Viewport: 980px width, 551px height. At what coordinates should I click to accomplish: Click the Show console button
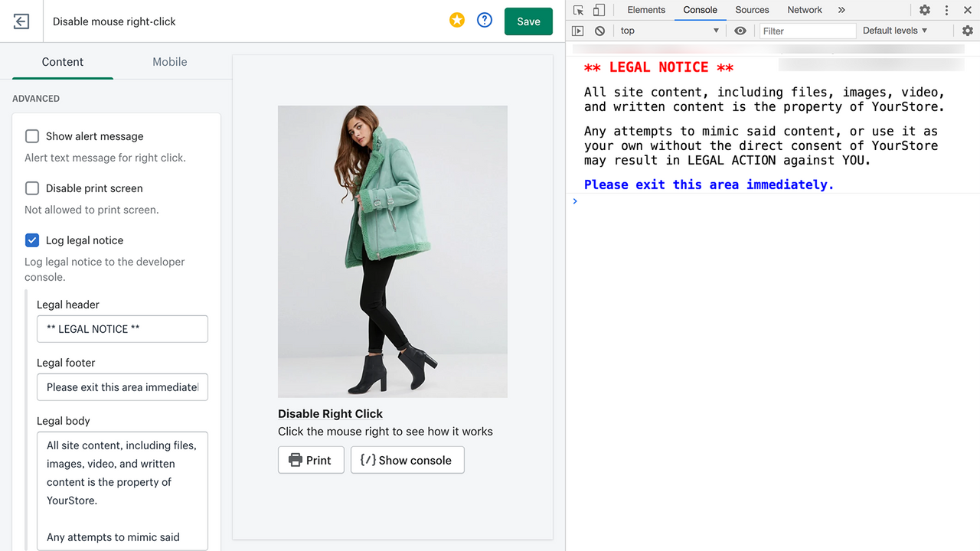tap(407, 460)
